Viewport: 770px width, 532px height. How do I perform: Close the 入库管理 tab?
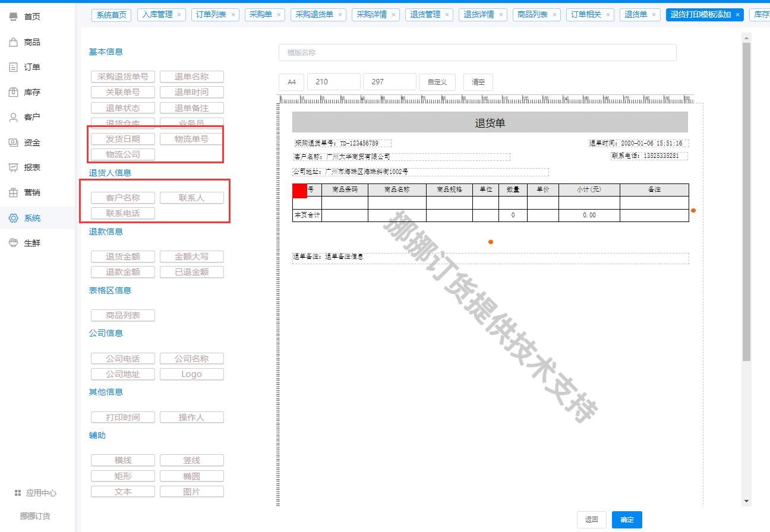(179, 15)
